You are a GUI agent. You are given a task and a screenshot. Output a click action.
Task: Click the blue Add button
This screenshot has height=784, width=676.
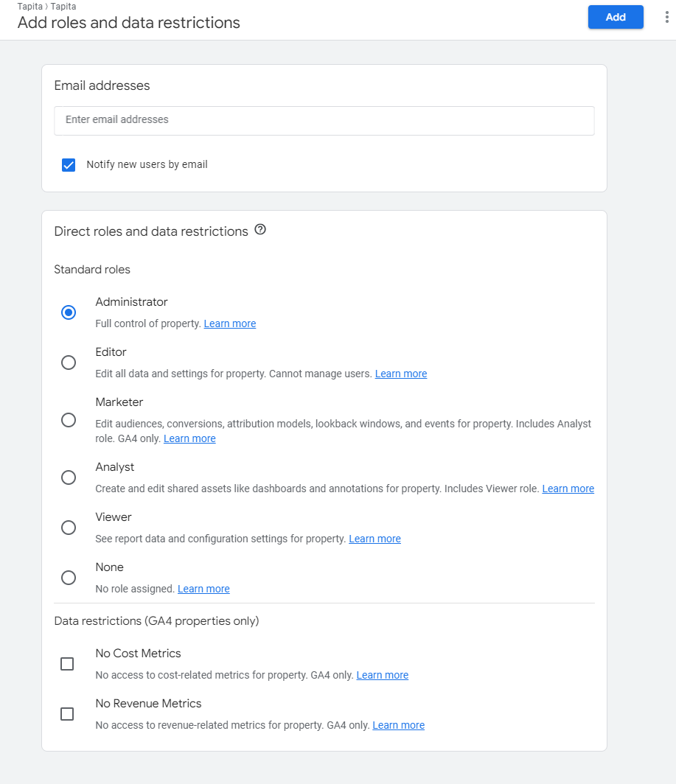(x=616, y=17)
